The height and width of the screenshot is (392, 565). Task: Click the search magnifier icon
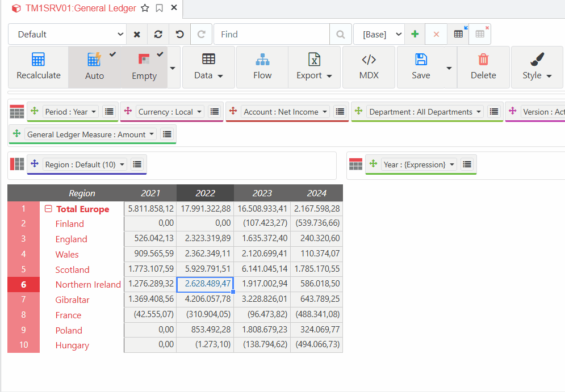(x=340, y=35)
